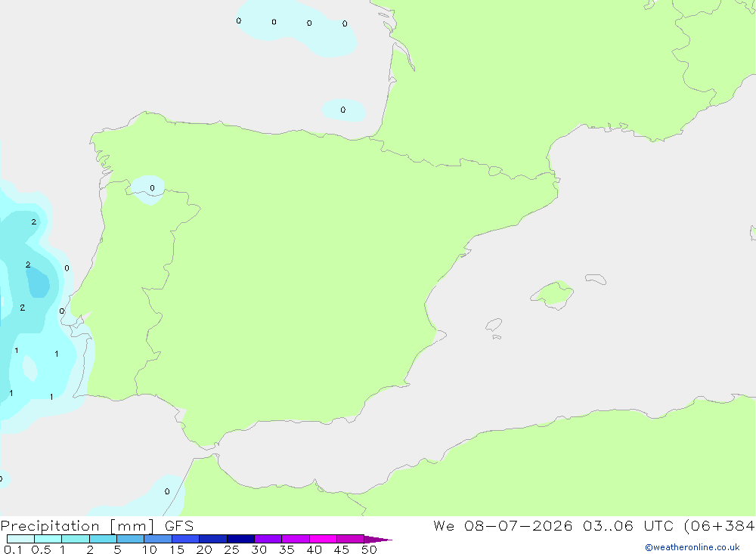Pick the magenta swatch between 40 and 45
This screenshot has height=554, width=756.
323,539
